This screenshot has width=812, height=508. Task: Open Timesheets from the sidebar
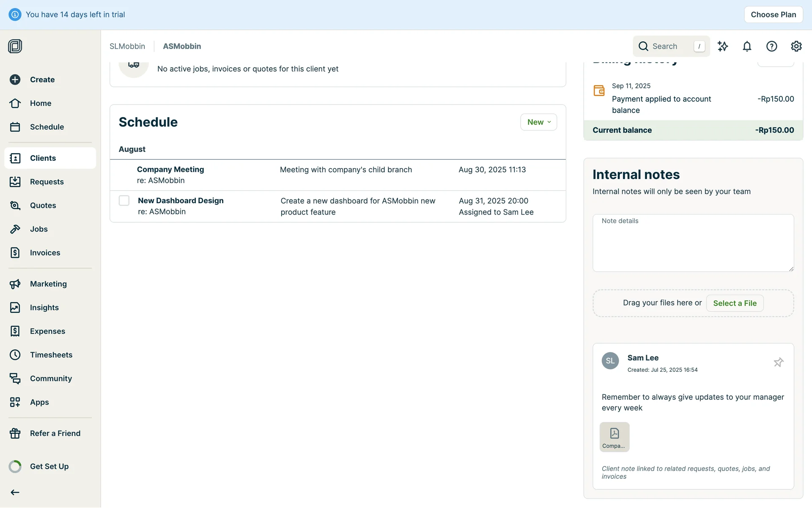[51, 355]
